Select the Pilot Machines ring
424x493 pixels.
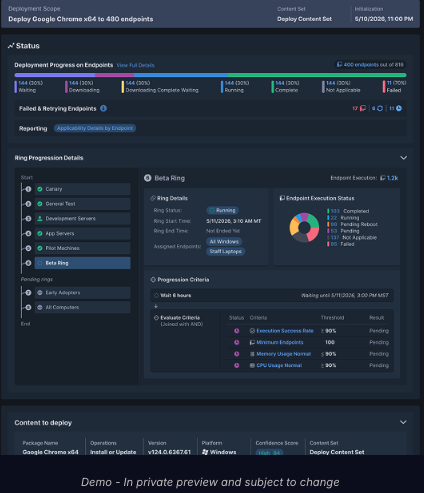83,248
